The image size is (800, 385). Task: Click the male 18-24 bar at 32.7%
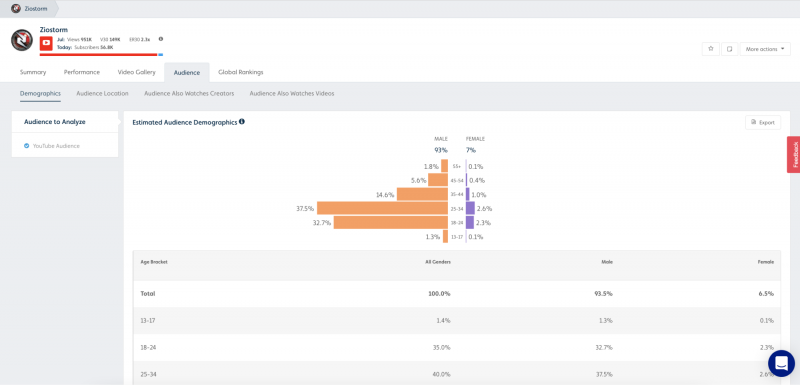[391, 222]
